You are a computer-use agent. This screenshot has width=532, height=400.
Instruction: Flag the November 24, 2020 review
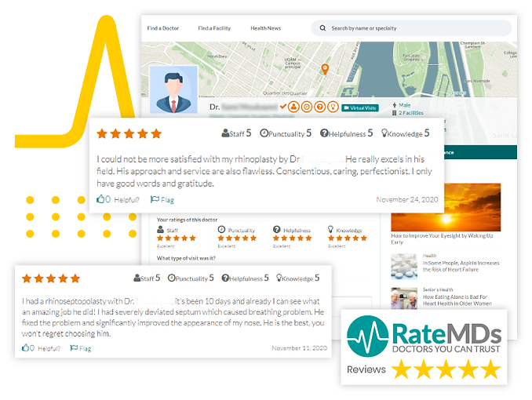coord(162,199)
